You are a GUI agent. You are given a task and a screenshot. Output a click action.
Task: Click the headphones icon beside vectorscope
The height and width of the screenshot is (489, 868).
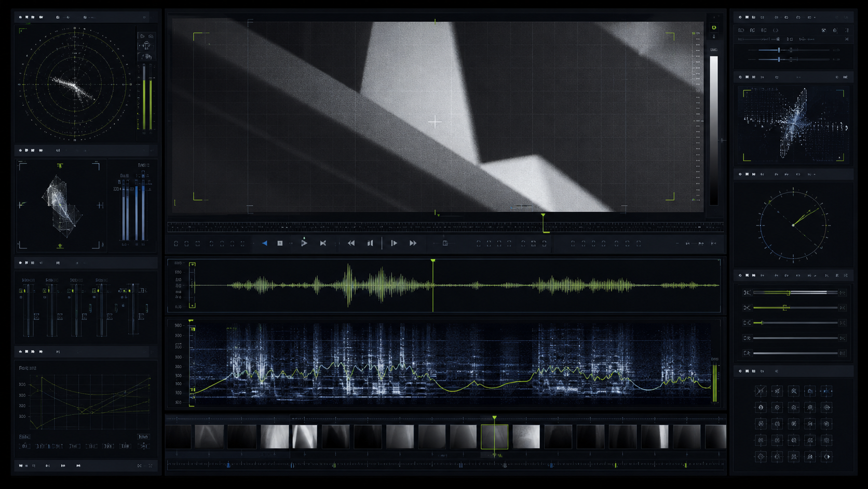click(x=146, y=46)
